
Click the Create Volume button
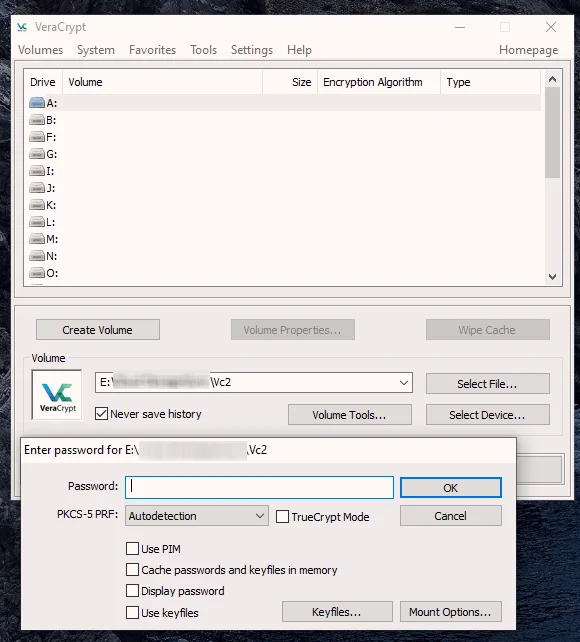(x=98, y=330)
